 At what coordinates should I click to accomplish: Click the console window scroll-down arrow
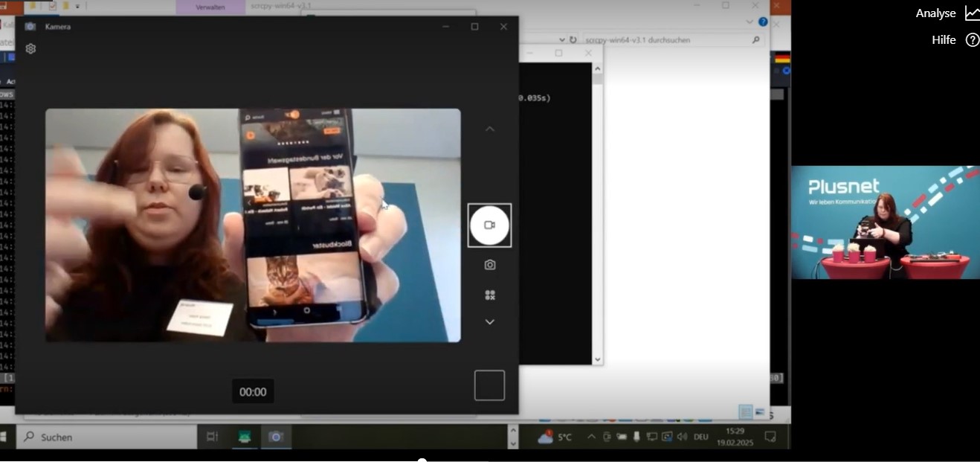(596, 359)
